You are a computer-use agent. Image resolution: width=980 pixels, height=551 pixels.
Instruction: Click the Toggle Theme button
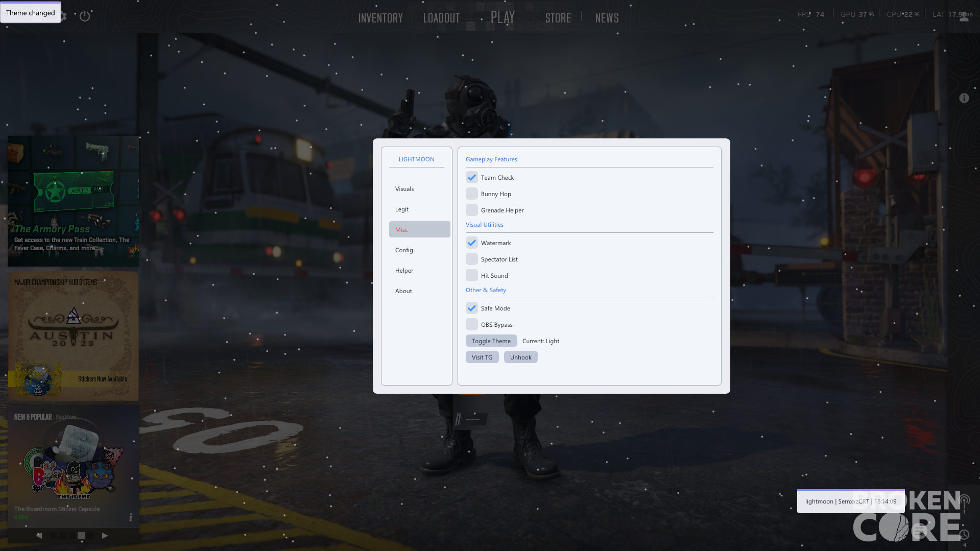point(491,341)
